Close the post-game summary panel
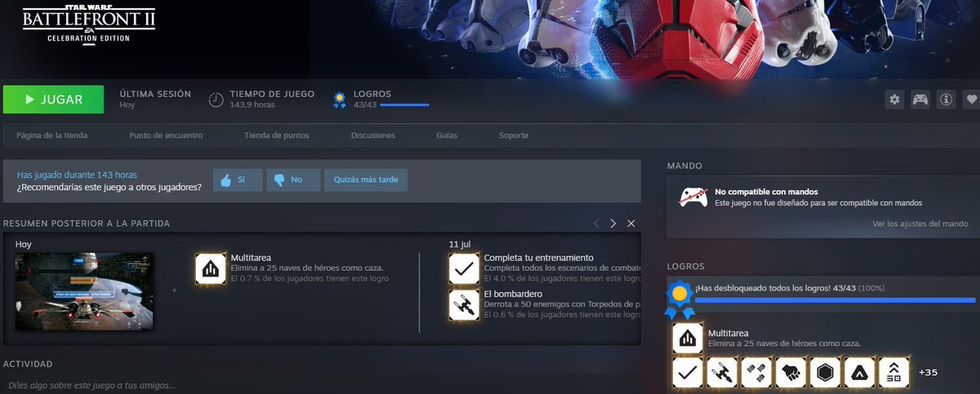Screen dimensions: 980x394 point(630,224)
